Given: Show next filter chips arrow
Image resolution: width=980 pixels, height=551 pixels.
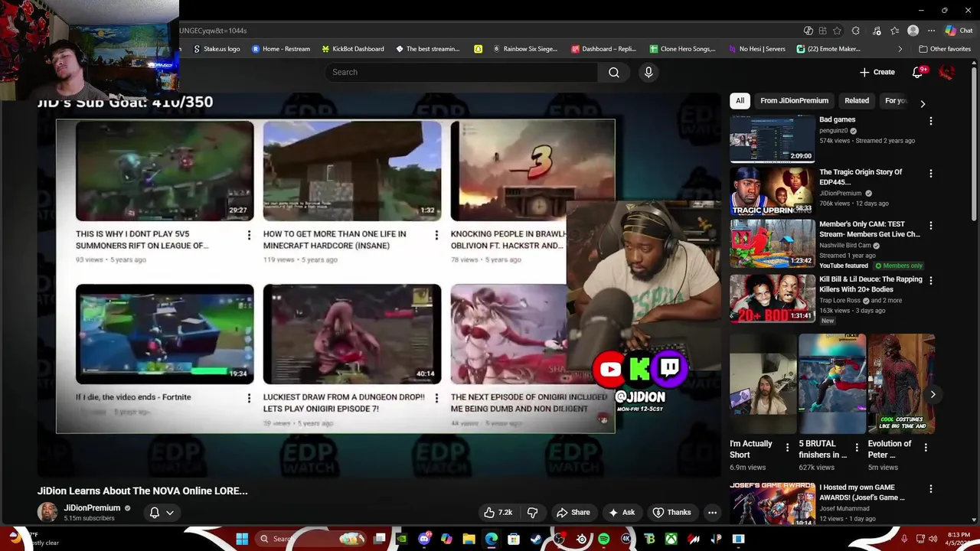Looking at the screenshot, I should pos(923,103).
